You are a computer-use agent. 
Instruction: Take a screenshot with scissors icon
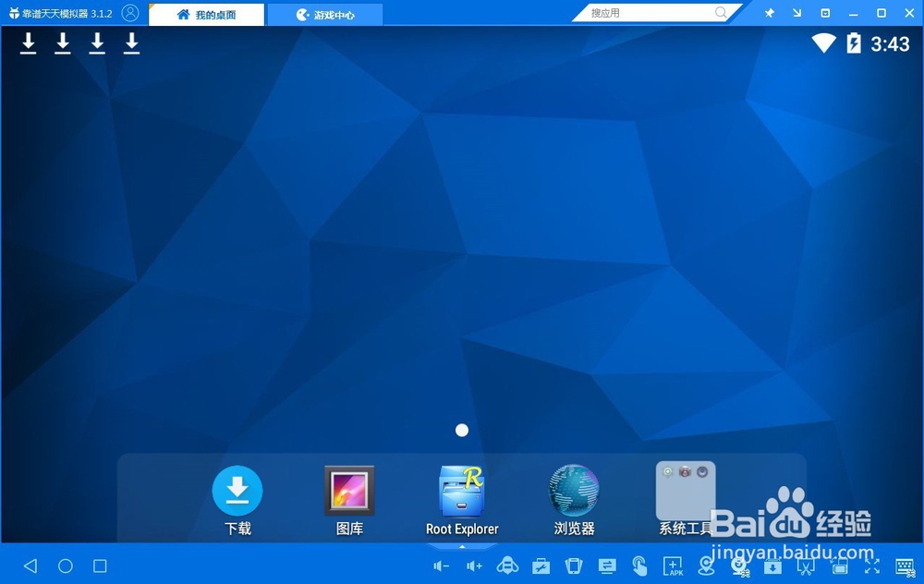(806, 566)
